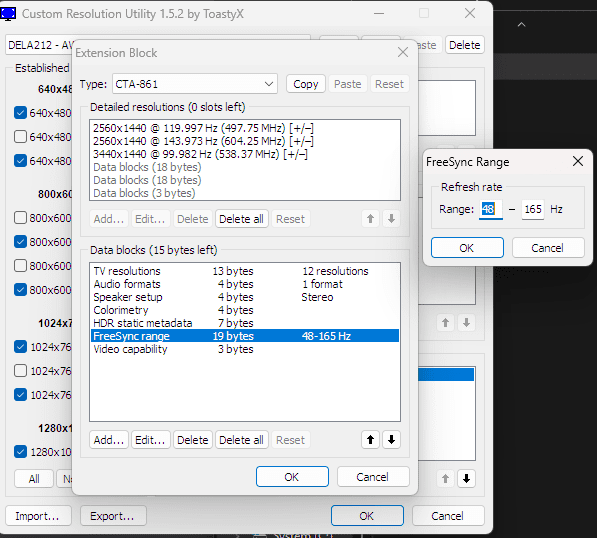This screenshot has width=597, height=538.
Task: Click Export... button
Action: tap(113, 516)
